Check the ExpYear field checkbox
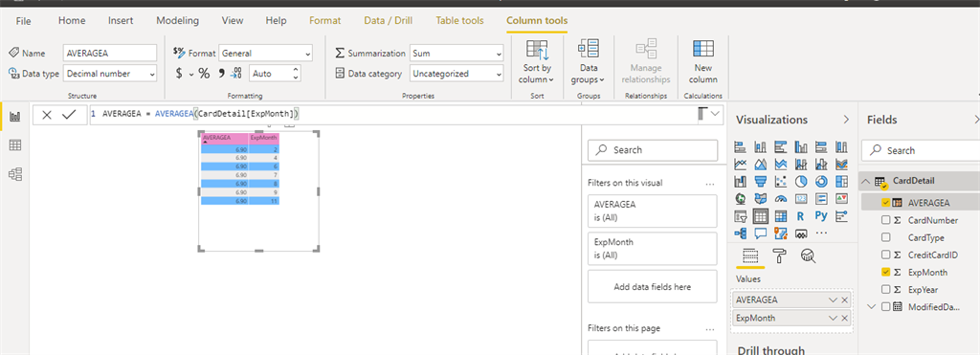The width and height of the screenshot is (980, 355). (885, 289)
